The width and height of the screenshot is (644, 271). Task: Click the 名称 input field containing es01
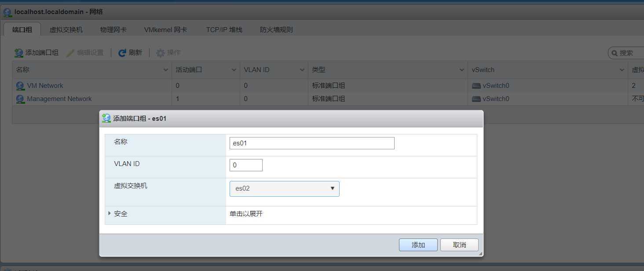(312, 143)
